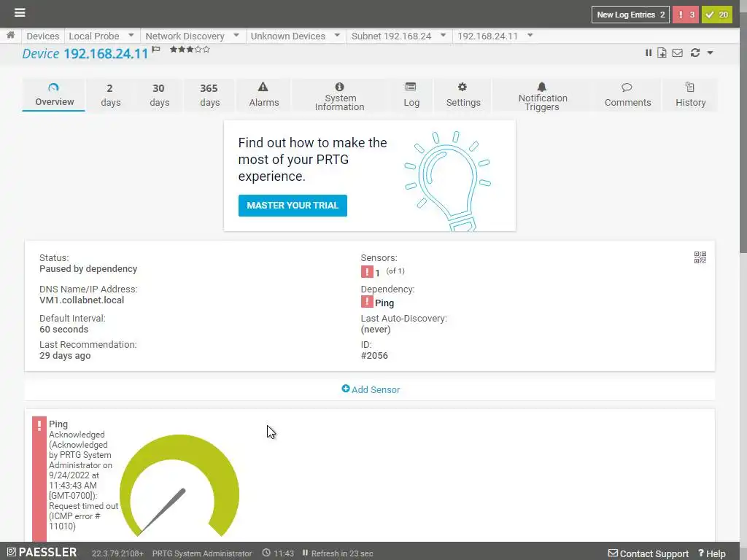Expand the Network Discovery breadcrumb dropdown
Image resolution: width=747 pixels, height=560 pixels.
click(236, 35)
